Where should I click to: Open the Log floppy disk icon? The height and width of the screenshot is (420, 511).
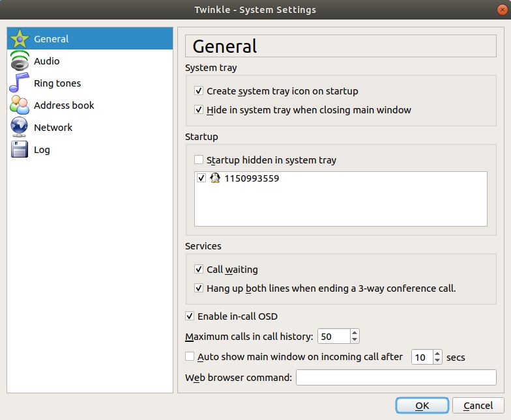point(20,150)
